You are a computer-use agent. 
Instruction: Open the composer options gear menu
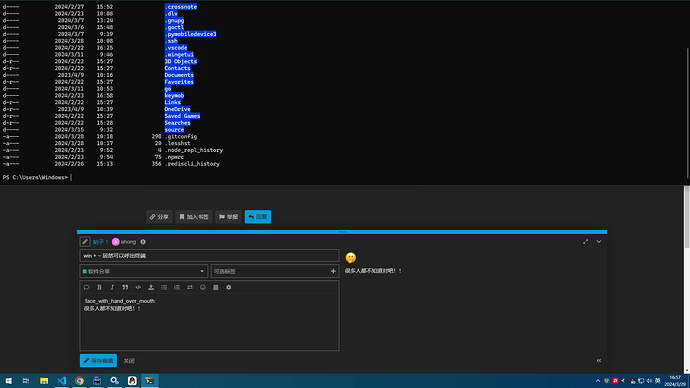pos(228,287)
